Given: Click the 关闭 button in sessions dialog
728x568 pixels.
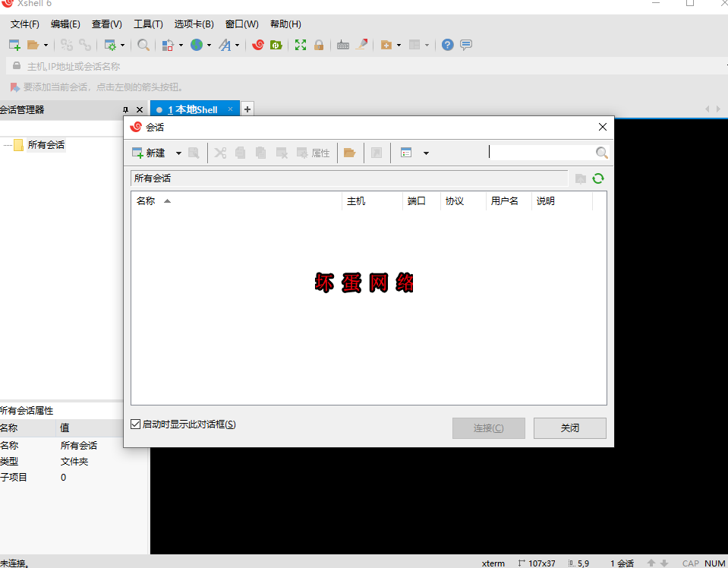Looking at the screenshot, I should pyautogui.click(x=569, y=428).
